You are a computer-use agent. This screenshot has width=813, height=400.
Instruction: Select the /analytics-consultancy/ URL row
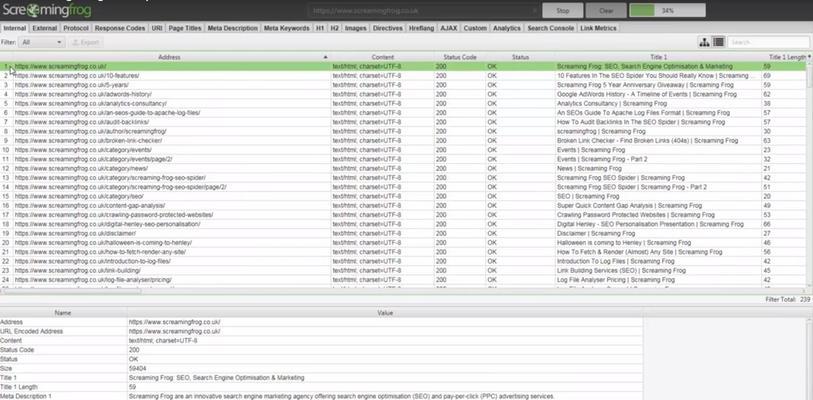[x=403, y=104]
